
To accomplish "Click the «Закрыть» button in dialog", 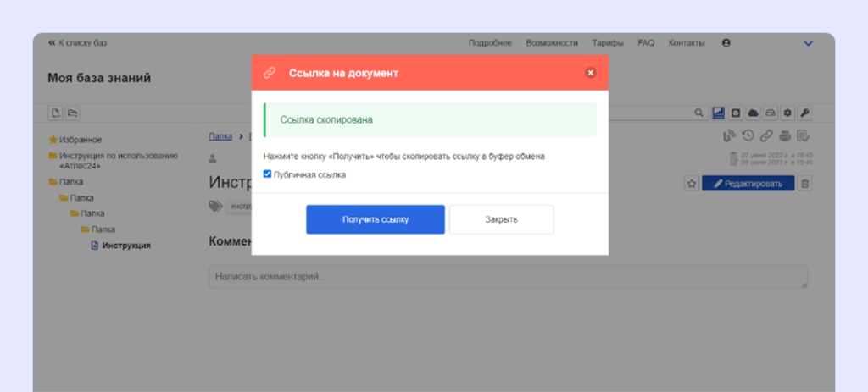I will (x=501, y=219).
